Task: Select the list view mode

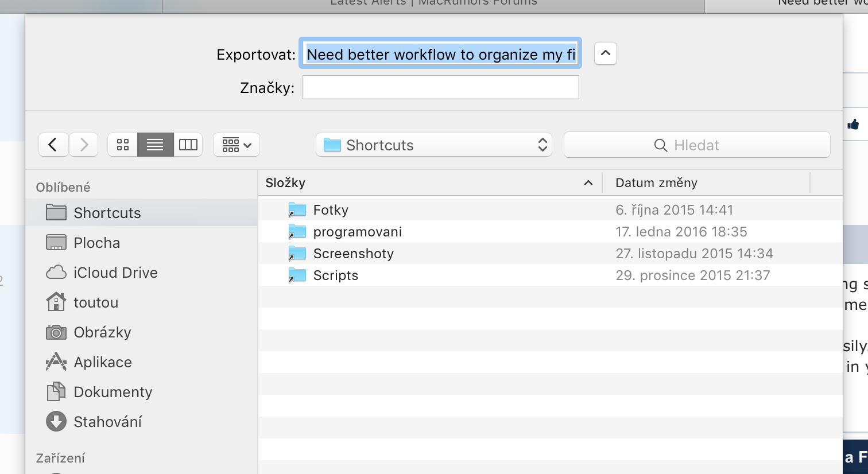Action: [x=155, y=145]
